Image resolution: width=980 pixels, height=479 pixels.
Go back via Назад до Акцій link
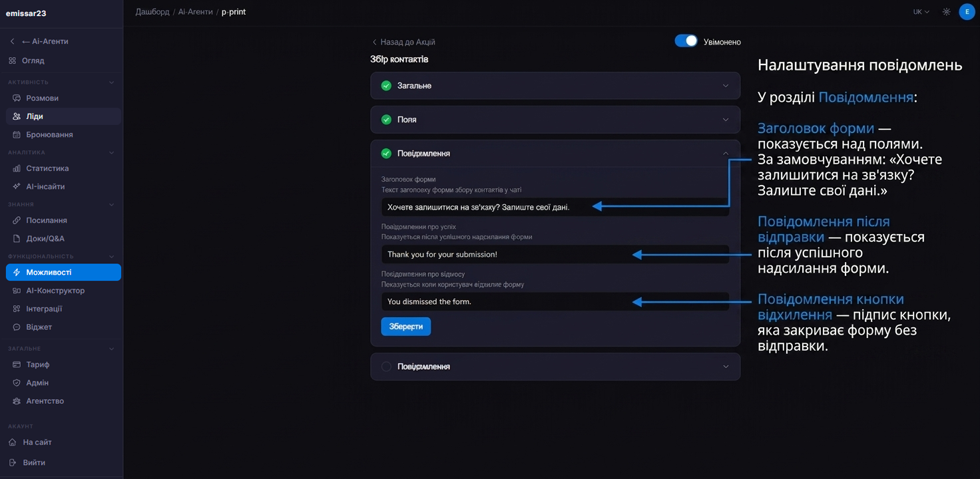pos(403,42)
